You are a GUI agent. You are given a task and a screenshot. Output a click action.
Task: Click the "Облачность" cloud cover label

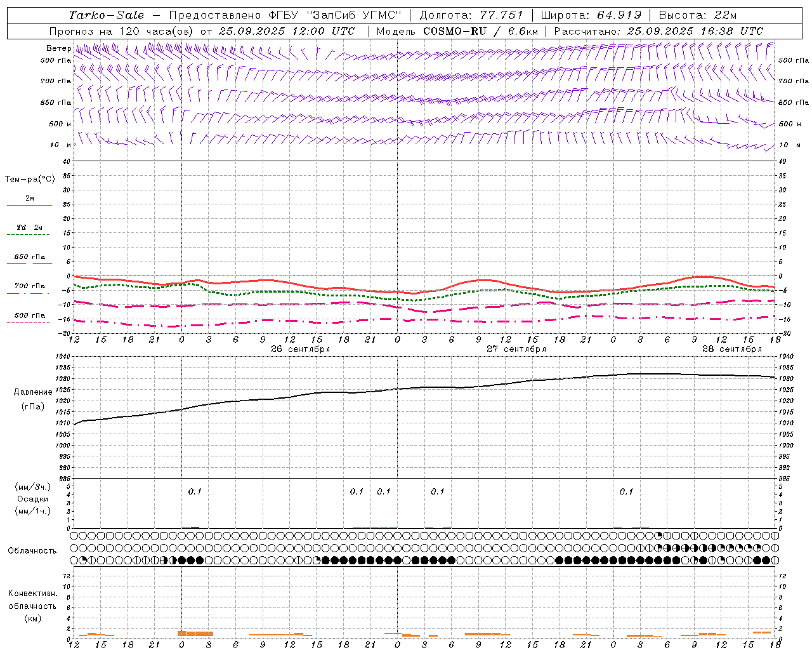pos(32,551)
